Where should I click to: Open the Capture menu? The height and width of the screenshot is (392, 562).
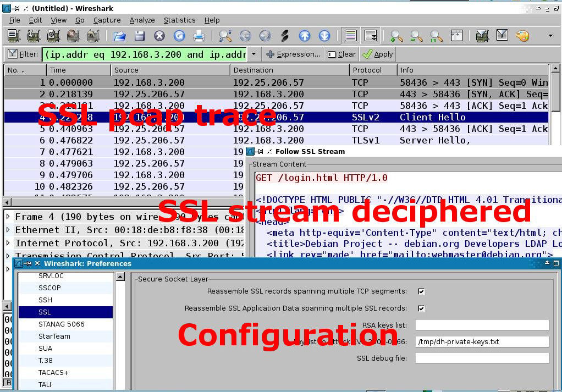pyautogui.click(x=107, y=20)
